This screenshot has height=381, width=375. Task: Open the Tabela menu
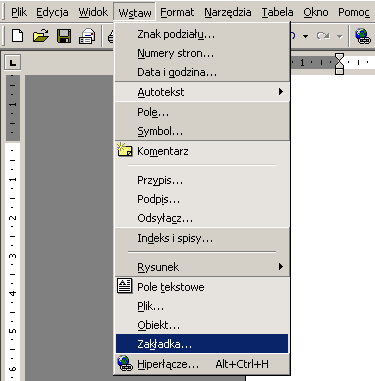click(x=277, y=12)
